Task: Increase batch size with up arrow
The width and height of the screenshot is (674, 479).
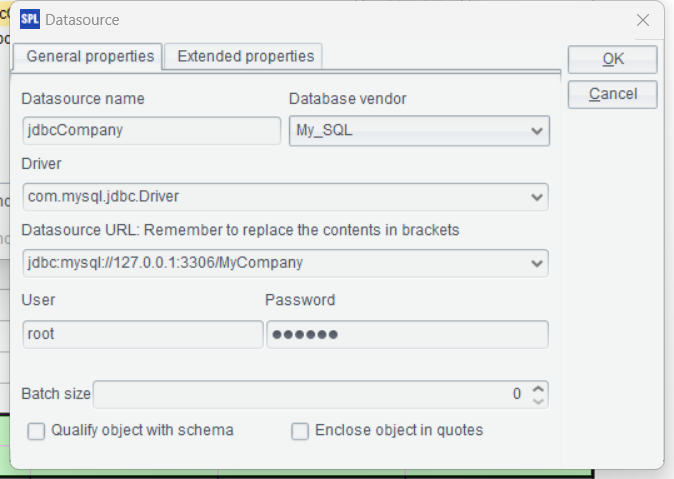Action: pos(539,388)
